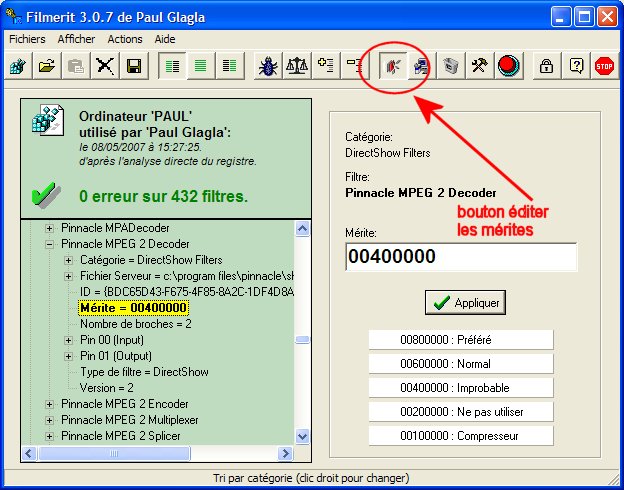Click the tree's horizontal scrollbar thumb

(114, 453)
